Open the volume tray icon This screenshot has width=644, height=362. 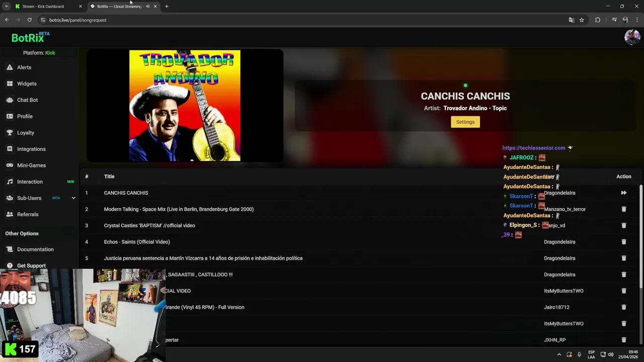tap(611, 354)
